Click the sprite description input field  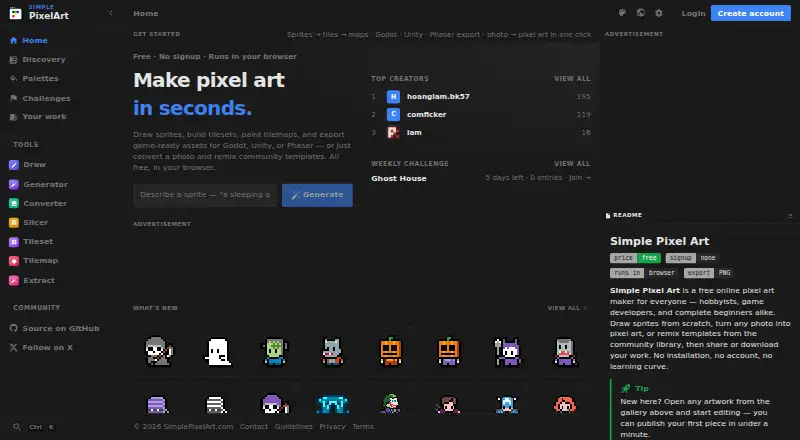coord(205,195)
